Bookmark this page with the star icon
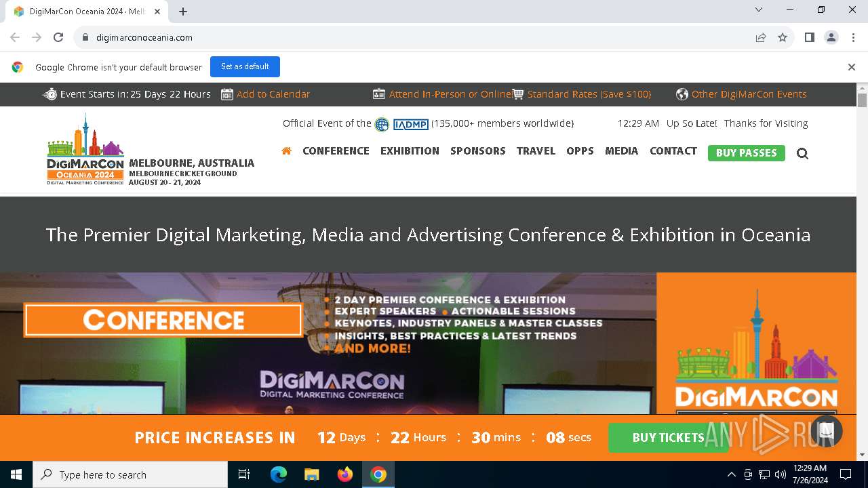868x488 pixels. click(783, 37)
